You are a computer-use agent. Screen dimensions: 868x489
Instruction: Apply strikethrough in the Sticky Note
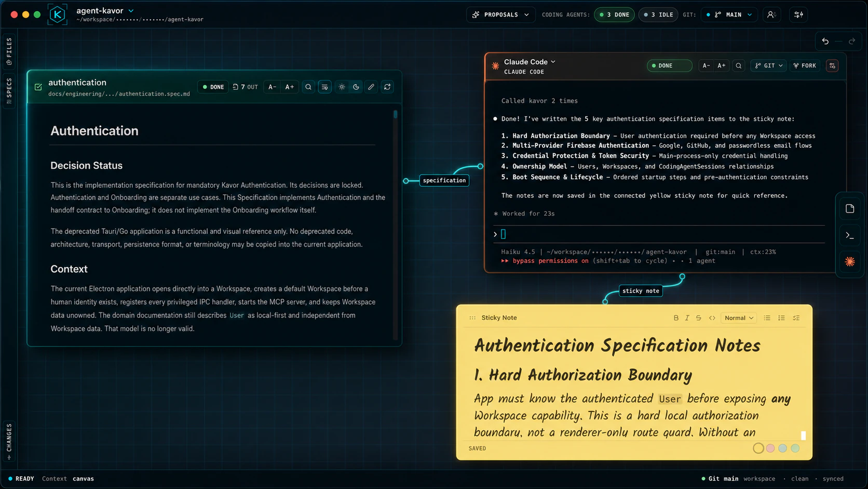[698, 318]
